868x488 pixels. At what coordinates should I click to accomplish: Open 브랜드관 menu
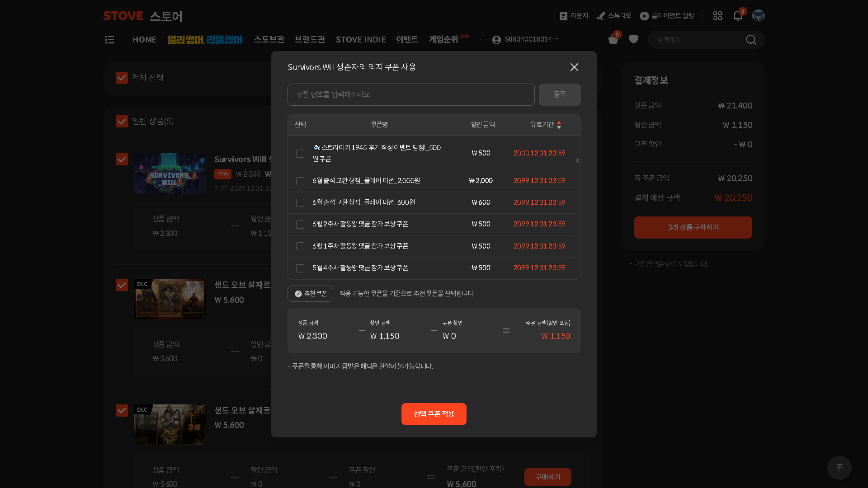[310, 40]
